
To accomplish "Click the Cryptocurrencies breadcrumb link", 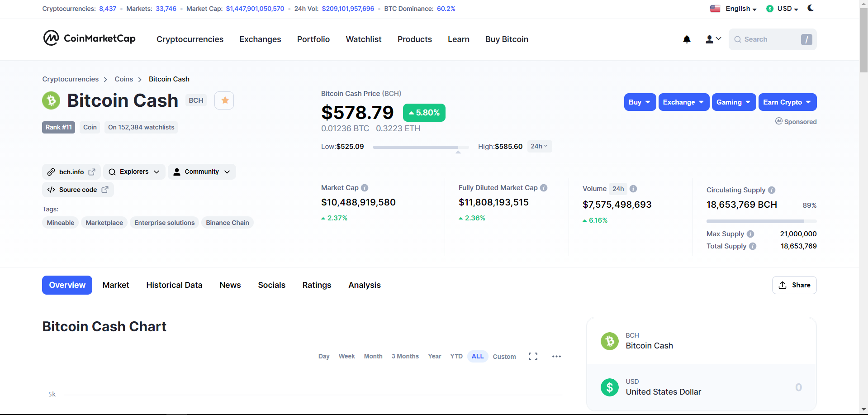I will click(x=71, y=79).
